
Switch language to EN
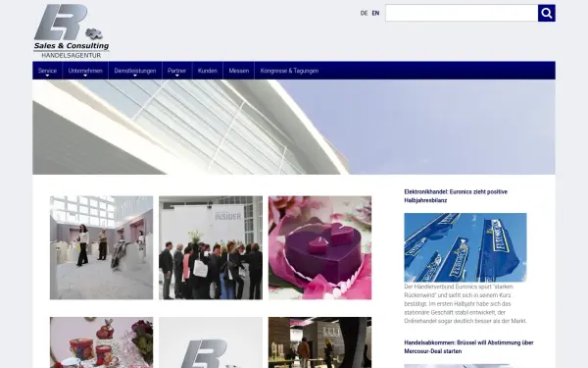[x=375, y=13]
